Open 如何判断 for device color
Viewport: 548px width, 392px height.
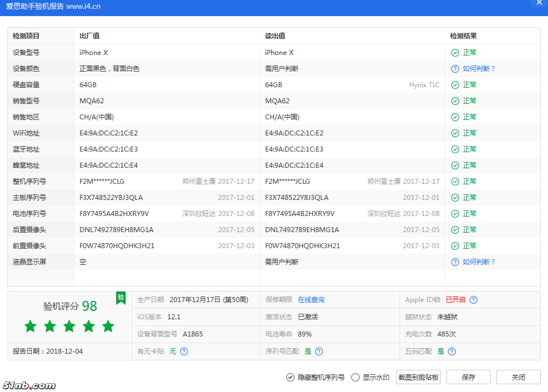coord(479,69)
